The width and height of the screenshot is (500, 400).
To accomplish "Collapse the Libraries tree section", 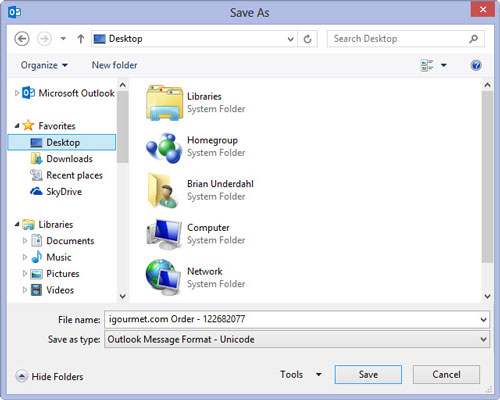I will (x=17, y=225).
